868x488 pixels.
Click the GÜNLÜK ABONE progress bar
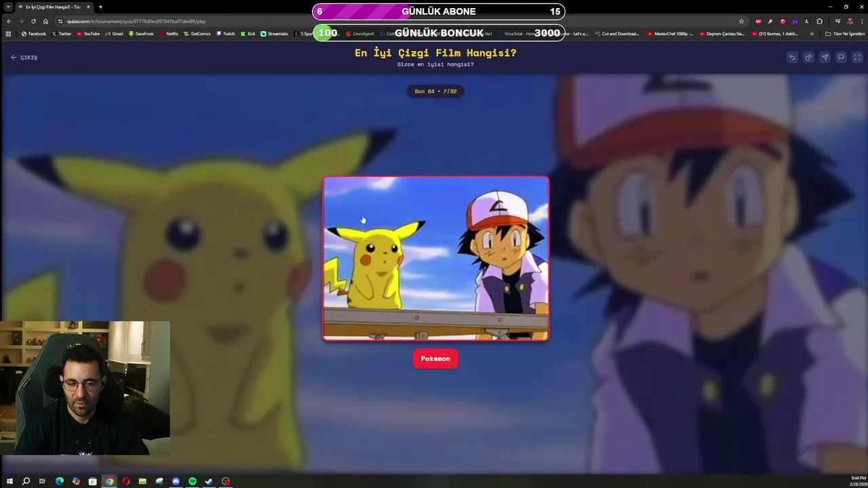[439, 12]
